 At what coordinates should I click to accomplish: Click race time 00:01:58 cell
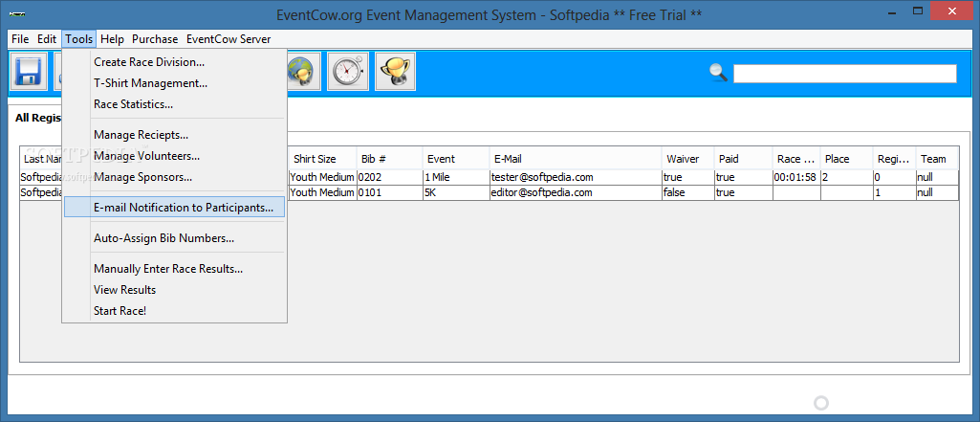point(795,177)
